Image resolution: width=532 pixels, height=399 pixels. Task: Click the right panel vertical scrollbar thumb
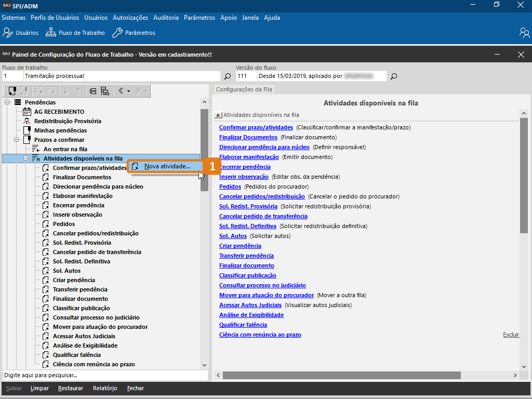click(x=524, y=176)
